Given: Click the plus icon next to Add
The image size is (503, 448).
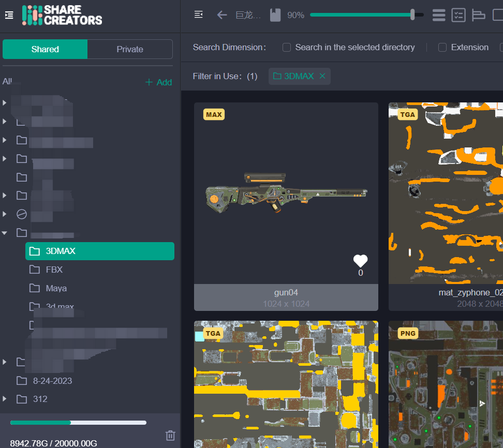Looking at the screenshot, I should (x=149, y=82).
